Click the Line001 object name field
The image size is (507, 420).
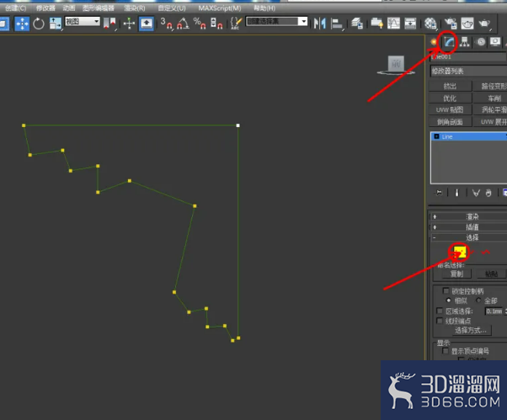[468, 57]
